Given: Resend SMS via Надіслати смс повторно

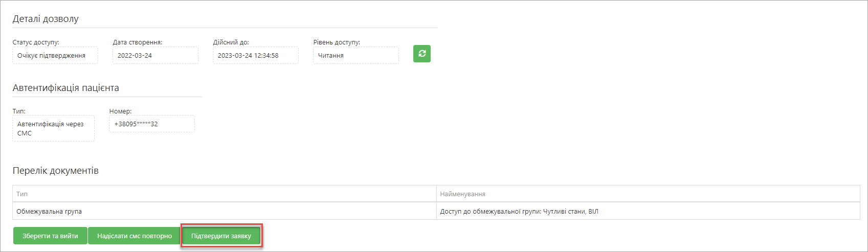Looking at the screenshot, I should 135,236.
